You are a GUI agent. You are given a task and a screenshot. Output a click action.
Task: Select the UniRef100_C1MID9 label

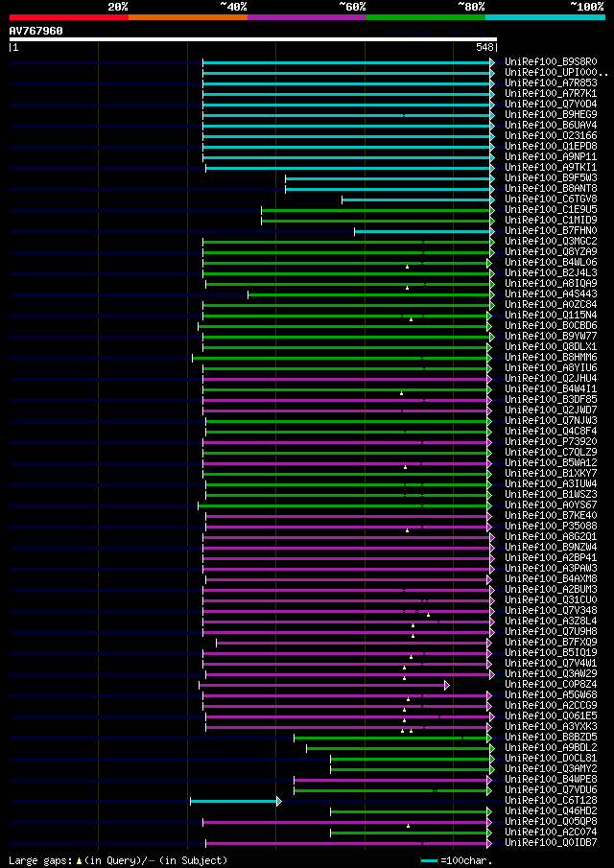click(x=551, y=221)
